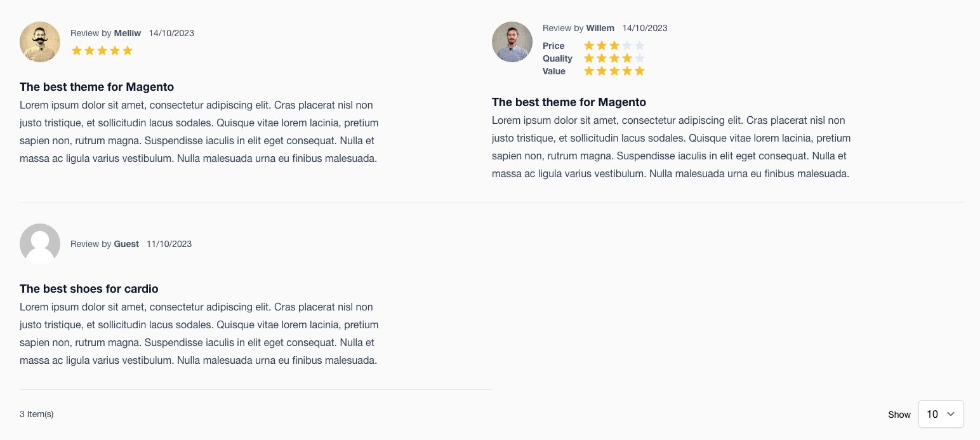Click the 11/10/2023 review date
This screenshot has width=980, height=440.
click(x=169, y=244)
